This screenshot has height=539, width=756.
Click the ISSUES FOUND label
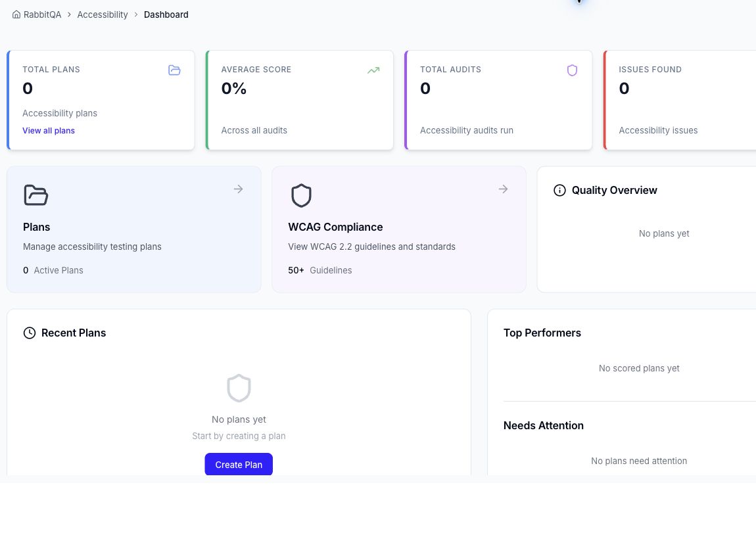(650, 70)
